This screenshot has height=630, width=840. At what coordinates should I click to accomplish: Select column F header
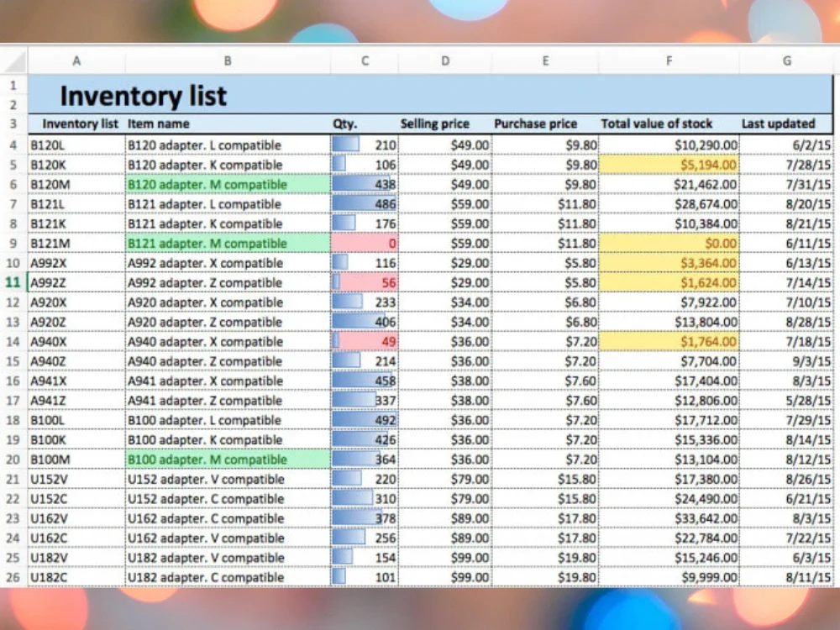(669, 60)
